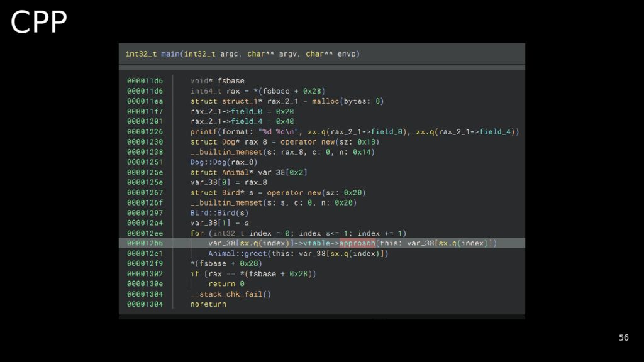Click address 000011ea in the gutter

(x=145, y=101)
